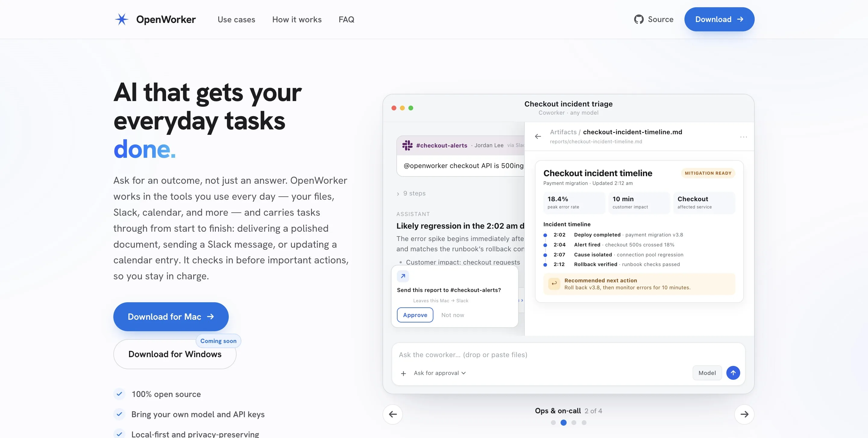The image size is (868, 438).
Task: Click the OpenWorker brand name
Action: 166,20
